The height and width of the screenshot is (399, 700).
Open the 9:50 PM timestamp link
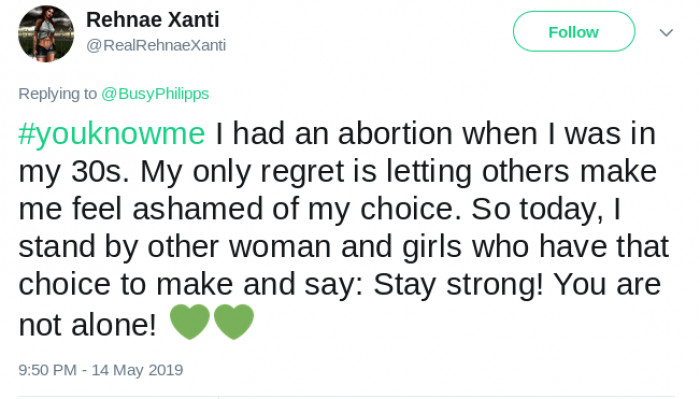pos(47,370)
